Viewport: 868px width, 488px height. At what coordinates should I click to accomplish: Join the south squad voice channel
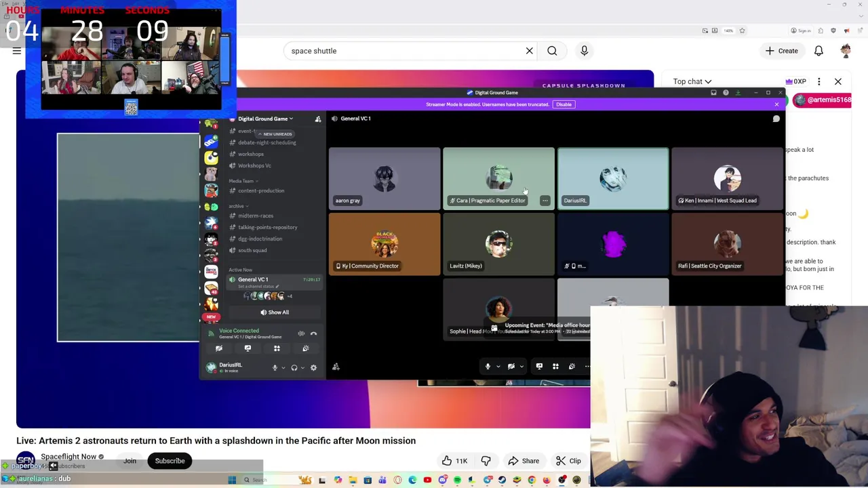tap(252, 250)
